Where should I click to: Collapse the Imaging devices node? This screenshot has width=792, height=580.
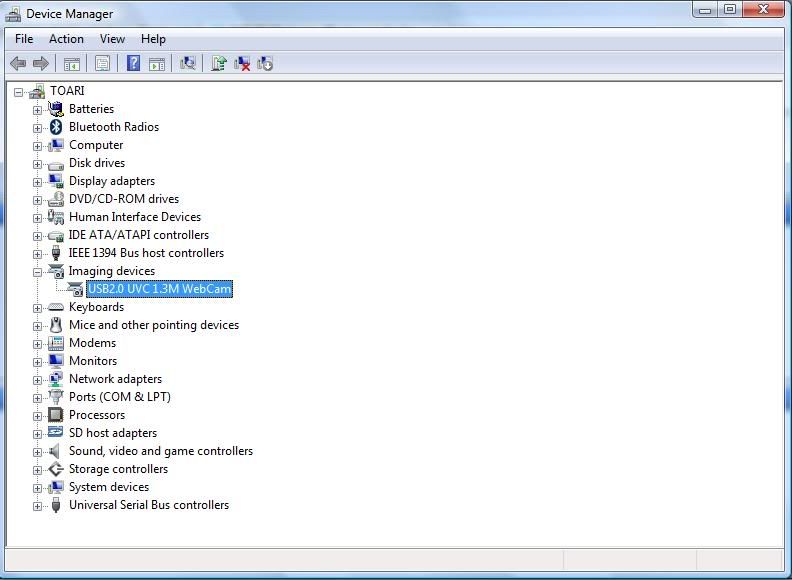[x=37, y=272]
